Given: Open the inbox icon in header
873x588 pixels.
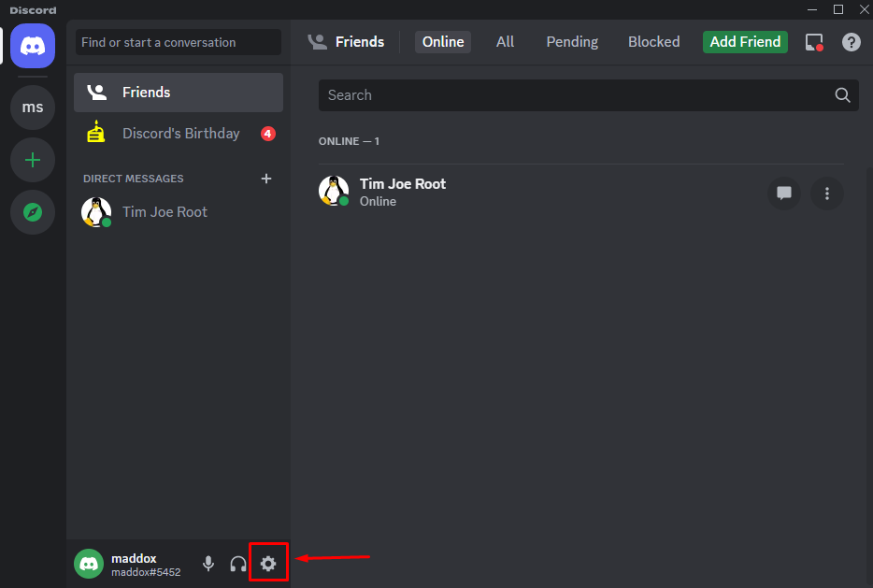Looking at the screenshot, I should point(814,42).
